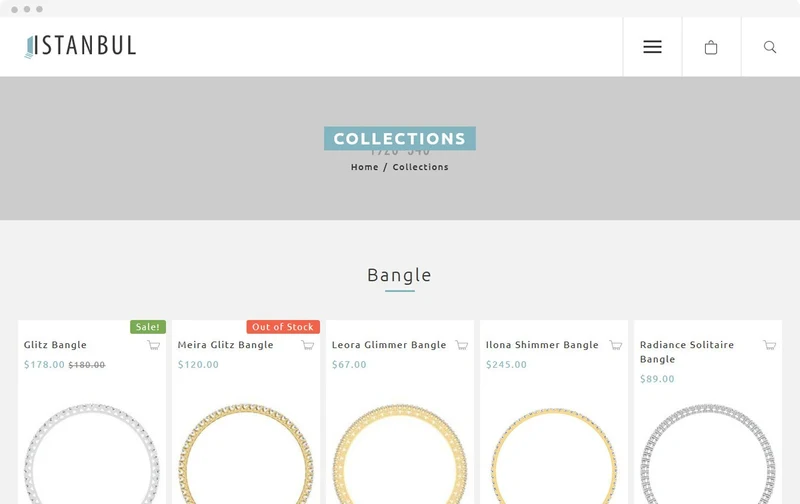Click the $120.00 price
800x504 pixels.
[198, 365]
